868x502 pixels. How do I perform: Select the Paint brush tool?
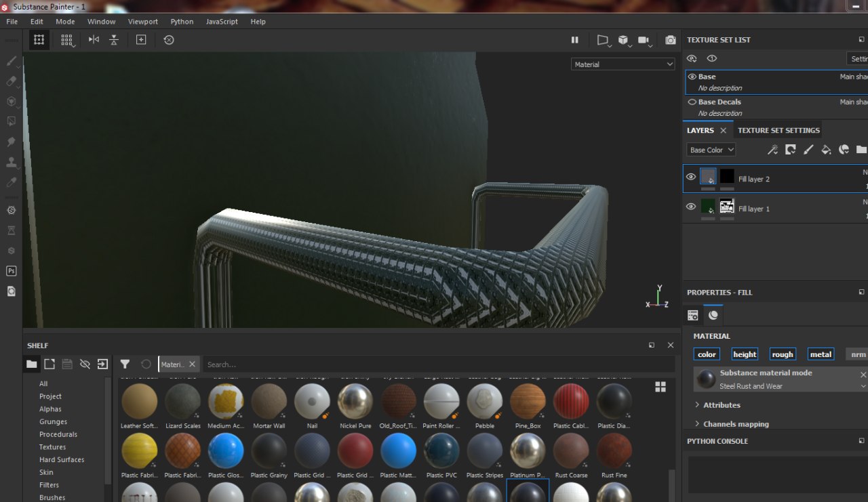point(12,61)
